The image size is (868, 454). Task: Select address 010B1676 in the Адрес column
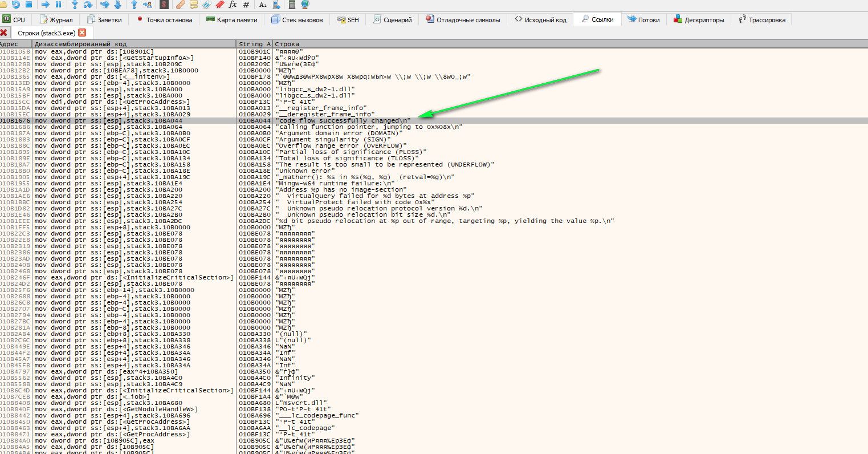[x=15, y=121]
